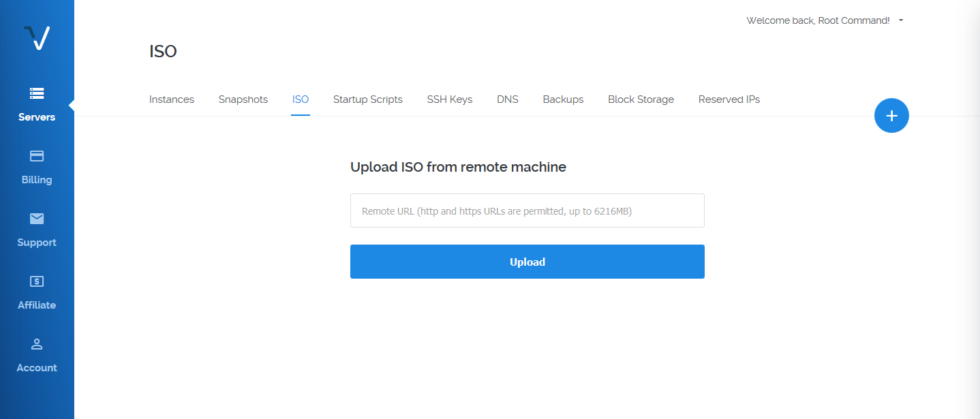Switch to the Backups tab

[x=563, y=99]
